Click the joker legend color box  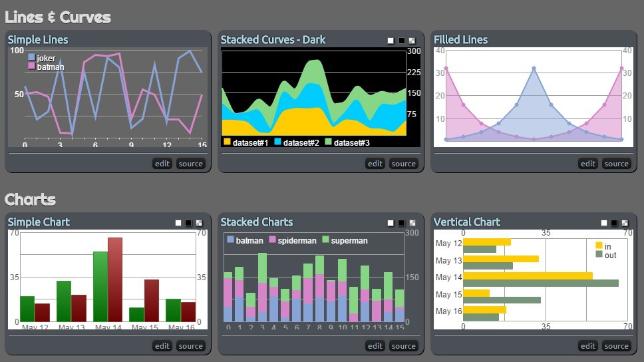pos(31,58)
